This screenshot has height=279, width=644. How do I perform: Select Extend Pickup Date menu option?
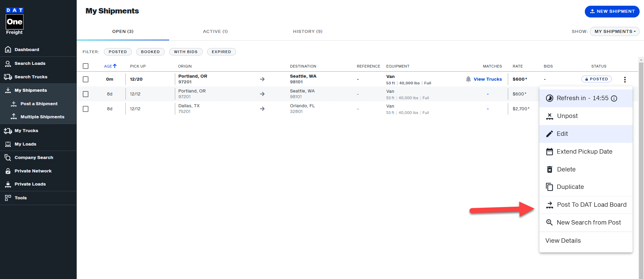[586, 152]
